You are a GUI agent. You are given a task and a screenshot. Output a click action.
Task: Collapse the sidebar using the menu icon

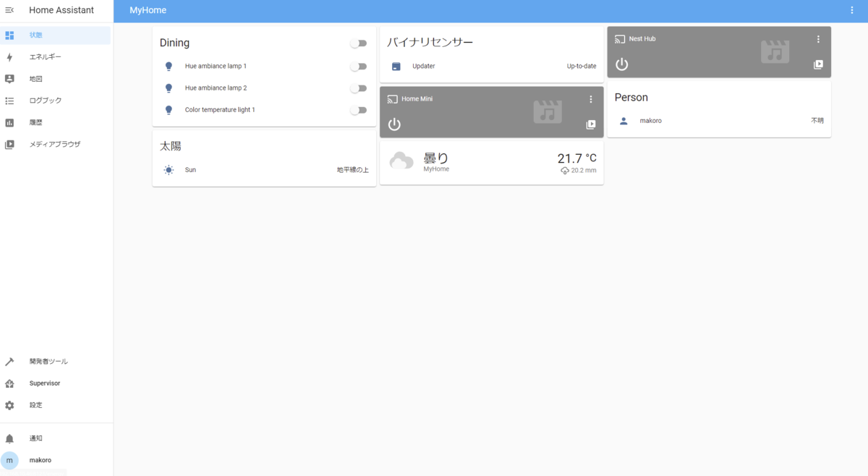(9, 10)
